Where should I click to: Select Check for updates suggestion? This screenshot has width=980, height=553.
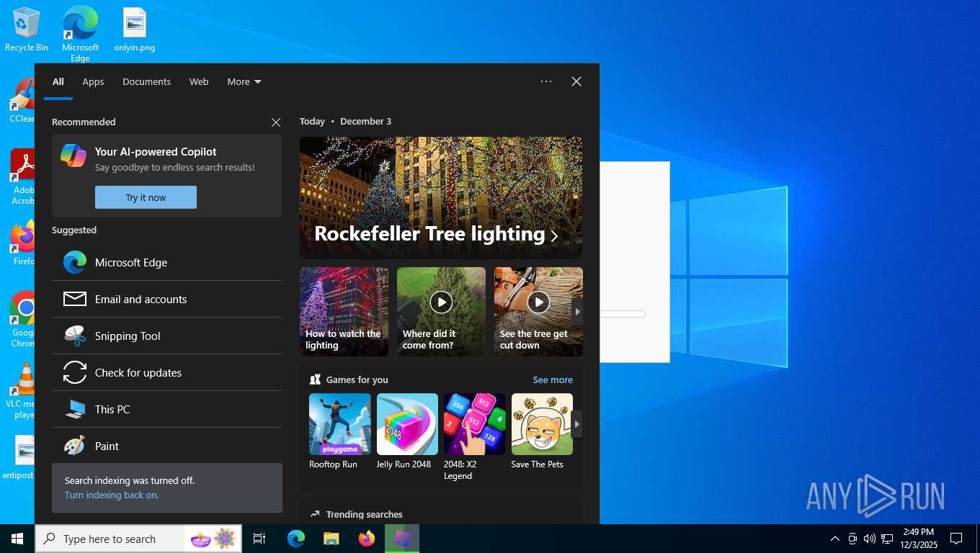click(x=166, y=373)
